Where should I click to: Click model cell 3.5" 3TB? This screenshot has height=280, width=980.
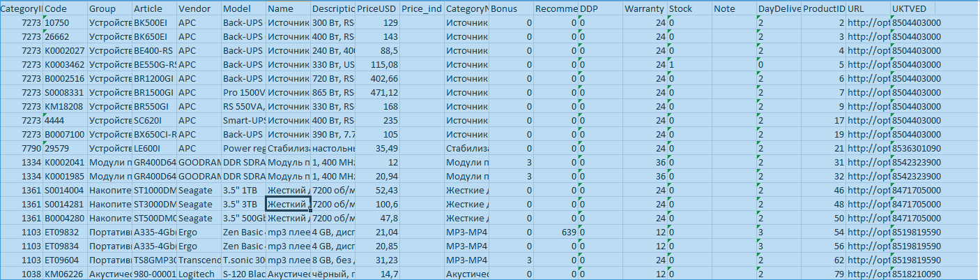coord(244,205)
